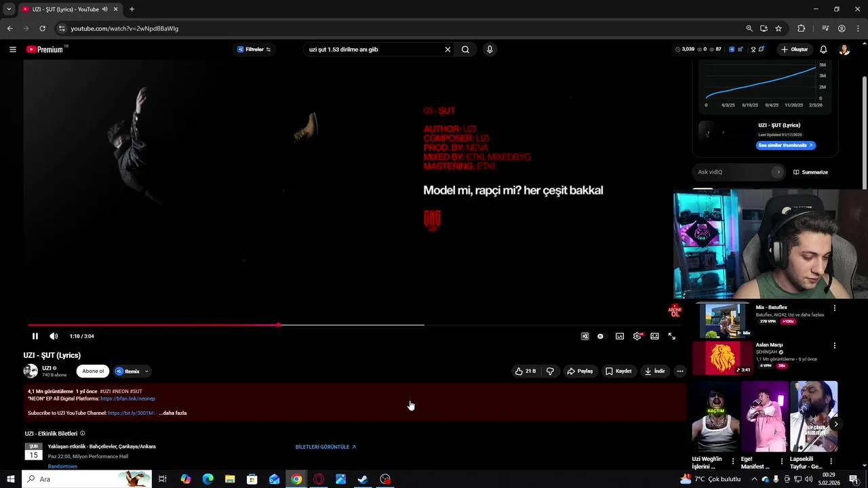Screen dimensions: 868x488
Task: Download the video with the İndir button
Action: pos(655,371)
